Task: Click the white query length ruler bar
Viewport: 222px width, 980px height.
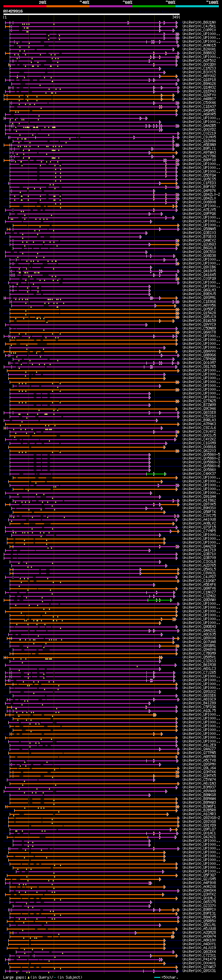Action: [91, 15]
